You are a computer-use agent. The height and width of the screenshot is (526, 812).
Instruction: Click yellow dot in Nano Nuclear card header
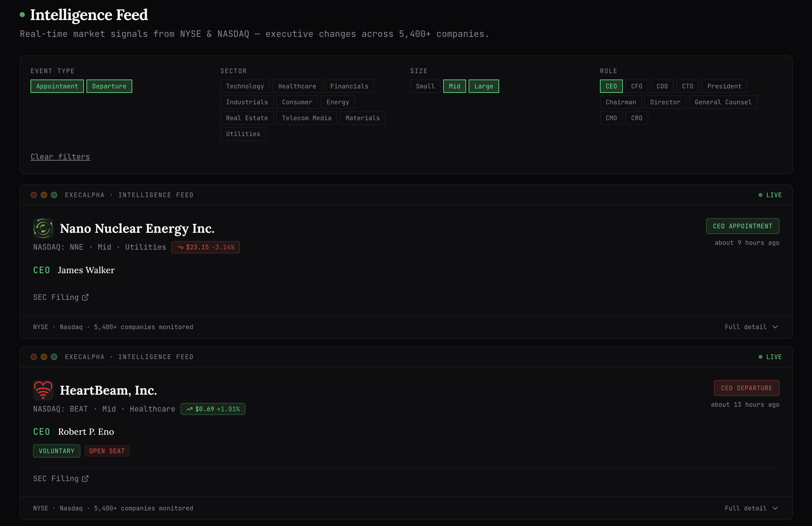44,195
